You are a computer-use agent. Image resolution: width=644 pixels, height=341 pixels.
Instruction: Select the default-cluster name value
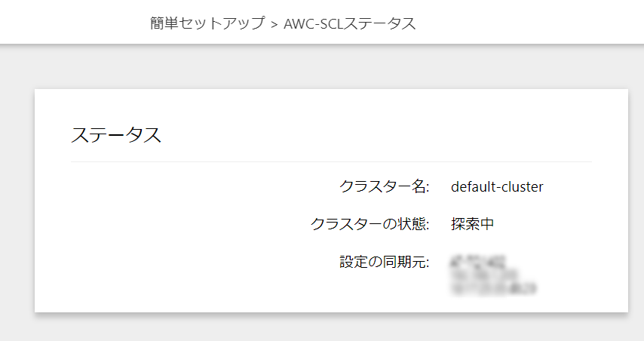point(497,187)
